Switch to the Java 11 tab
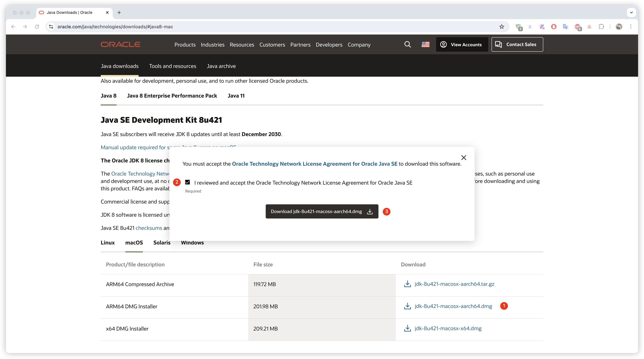The width and height of the screenshot is (644, 359). [x=236, y=96]
